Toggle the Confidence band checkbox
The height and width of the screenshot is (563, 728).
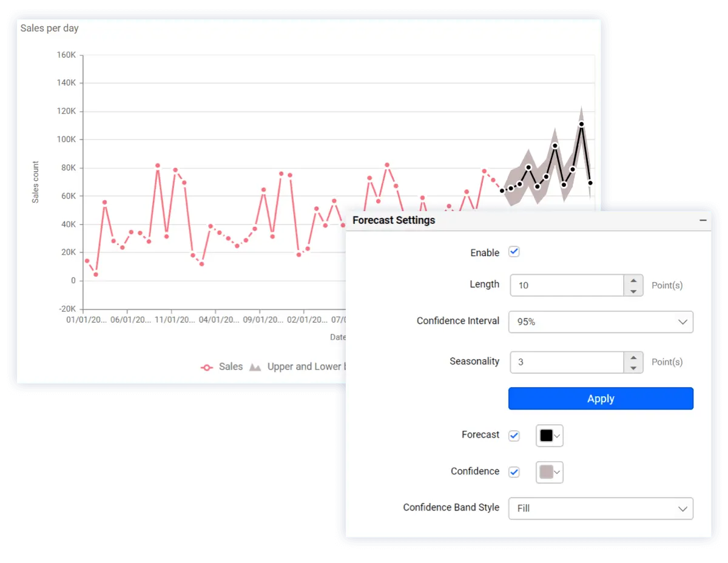[514, 472]
